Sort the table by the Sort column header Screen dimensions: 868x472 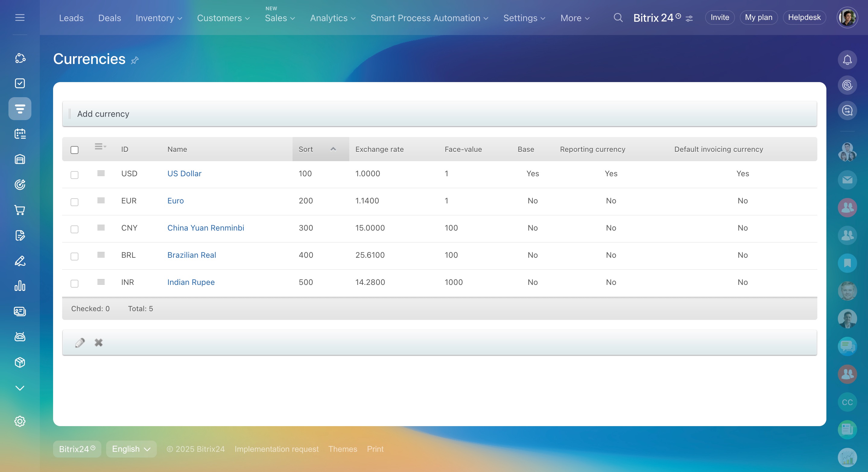(306, 149)
